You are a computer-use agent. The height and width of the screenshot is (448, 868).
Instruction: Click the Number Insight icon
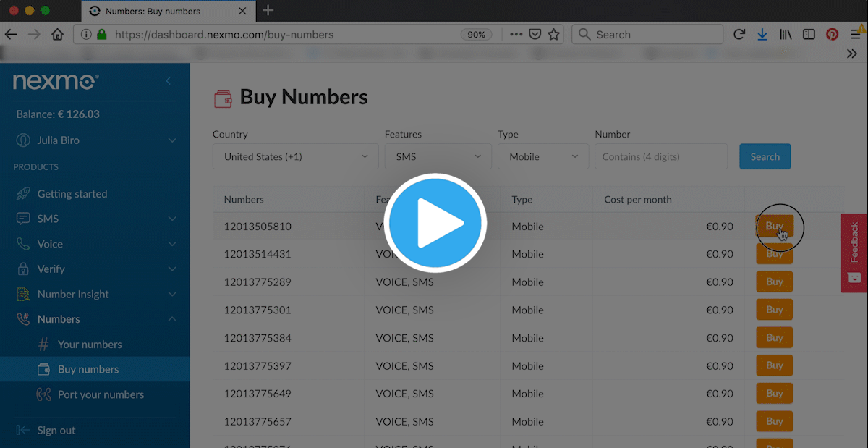tap(23, 294)
